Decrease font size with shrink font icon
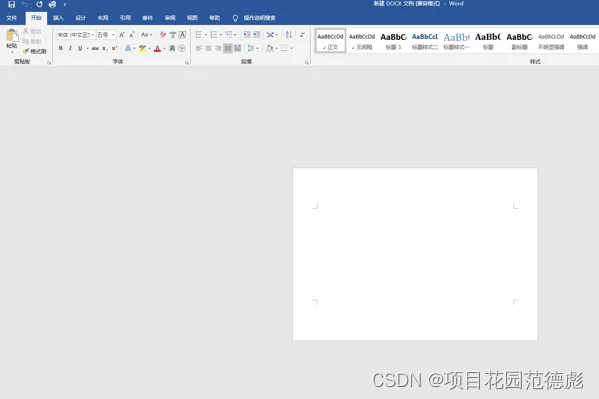The width and height of the screenshot is (599, 399). pyautogui.click(x=131, y=35)
